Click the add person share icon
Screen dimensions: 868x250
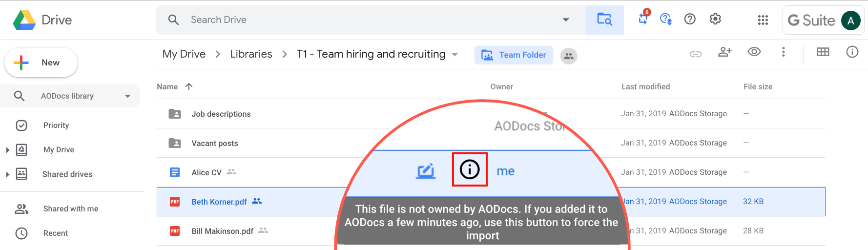click(x=724, y=52)
